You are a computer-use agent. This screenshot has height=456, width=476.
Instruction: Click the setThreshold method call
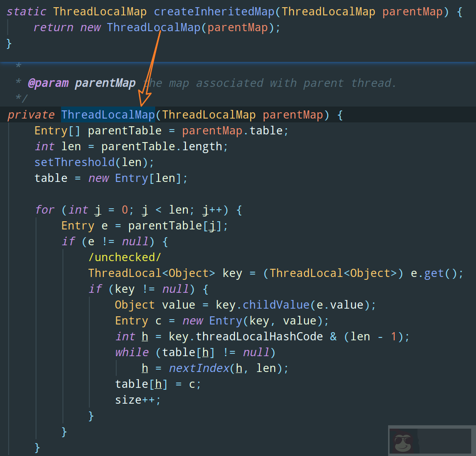click(x=74, y=162)
